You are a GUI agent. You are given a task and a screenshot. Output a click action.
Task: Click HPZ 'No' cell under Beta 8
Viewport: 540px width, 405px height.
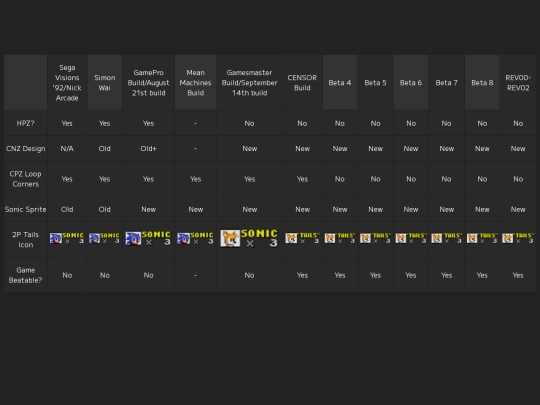[482, 123]
